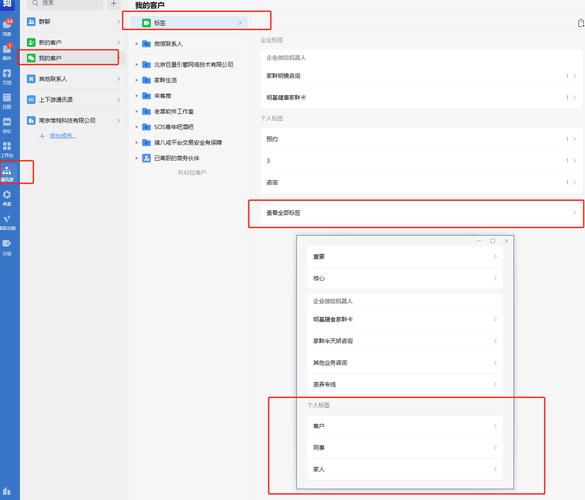Click the plus icon beside search box
The image size is (585, 500).
coord(114,3)
